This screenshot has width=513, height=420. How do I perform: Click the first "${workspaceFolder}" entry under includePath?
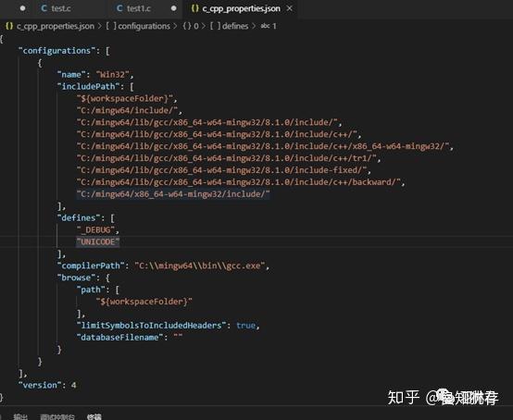click(125, 98)
